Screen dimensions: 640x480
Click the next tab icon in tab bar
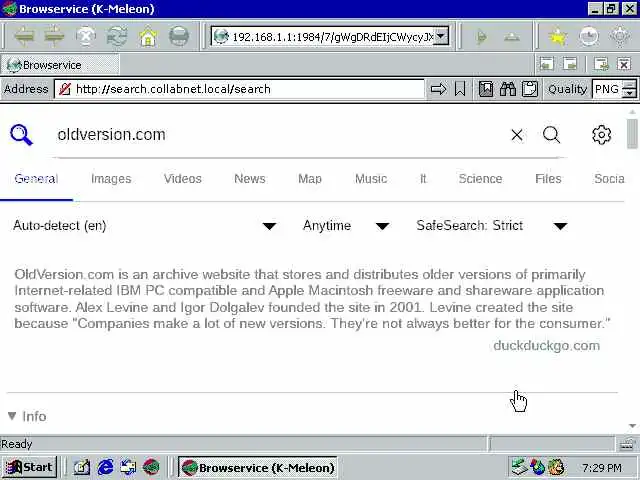click(570, 64)
